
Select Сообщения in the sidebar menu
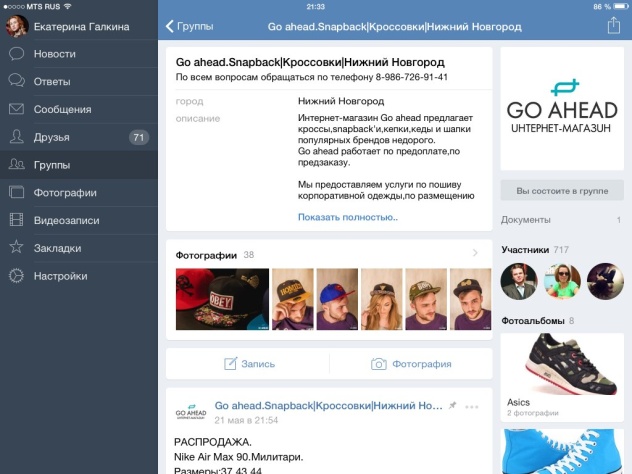coord(62,110)
